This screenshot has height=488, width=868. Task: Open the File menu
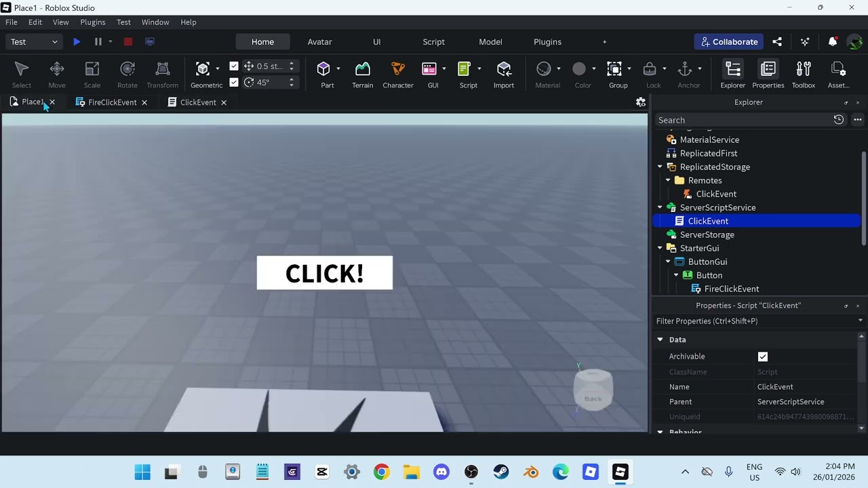(12, 22)
